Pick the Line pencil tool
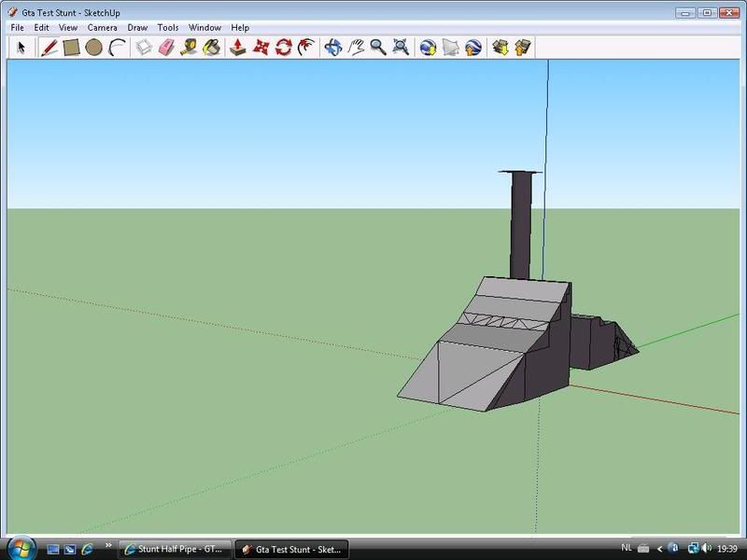The width and height of the screenshot is (747, 560). coord(49,48)
